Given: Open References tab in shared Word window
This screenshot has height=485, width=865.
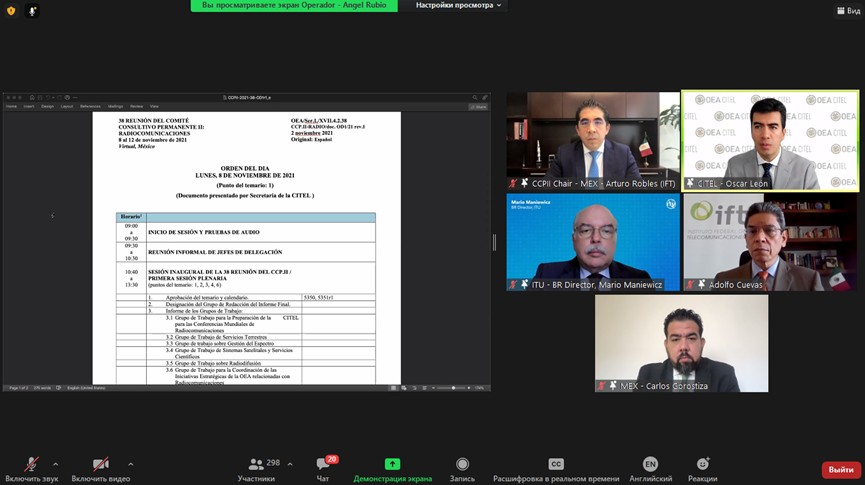Looking at the screenshot, I should [90, 106].
